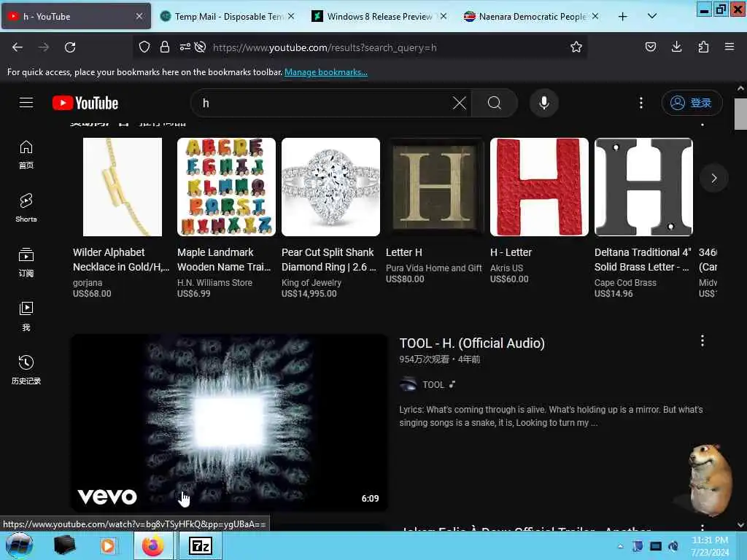This screenshot has width=747, height=560.
Task: Open Save to Pocket icon
Action: point(650,47)
